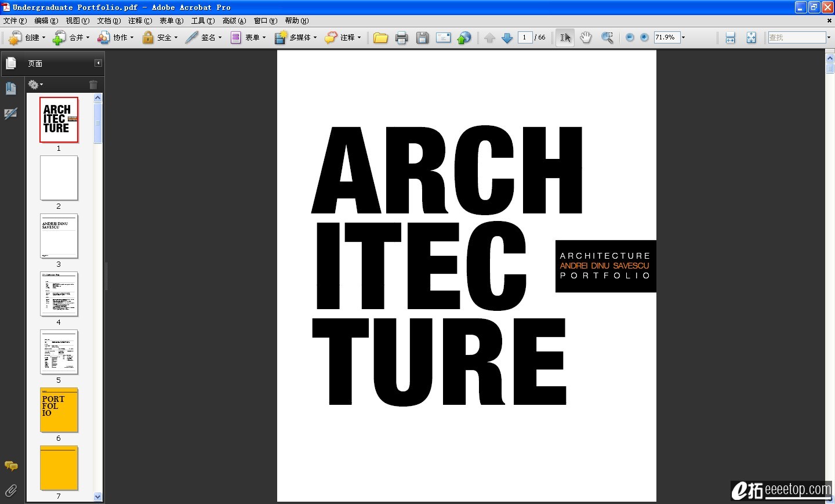Open the Attachments paperclip panel icon

pyautogui.click(x=11, y=491)
